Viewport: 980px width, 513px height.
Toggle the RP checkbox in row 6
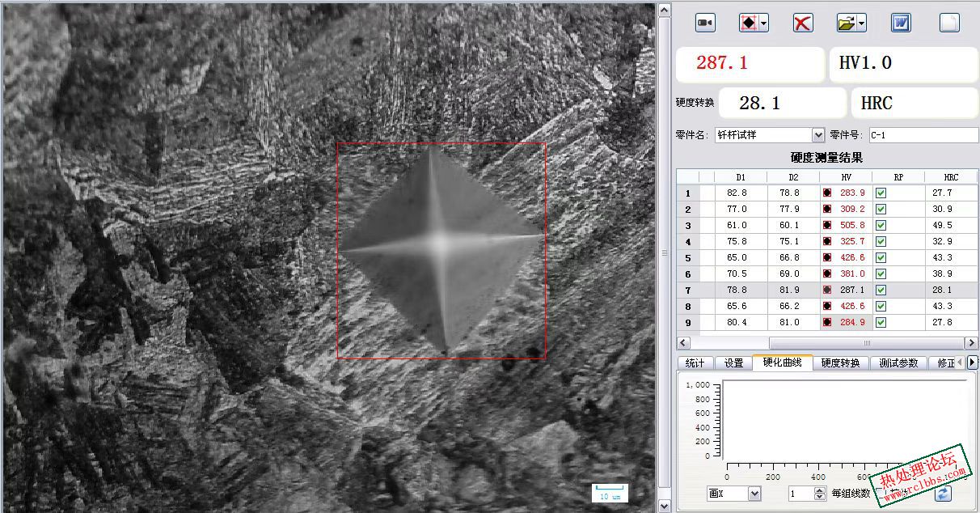881,273
